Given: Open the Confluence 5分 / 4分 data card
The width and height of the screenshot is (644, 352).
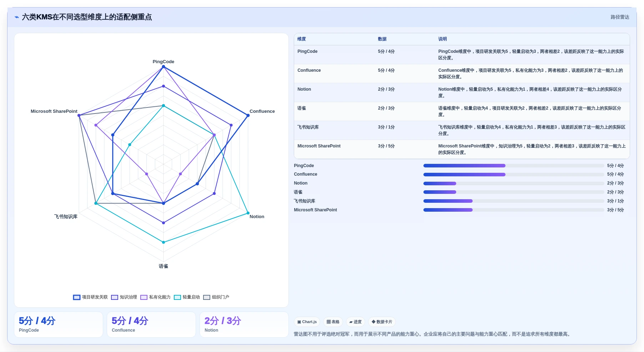Looking at the screenshot, I should (151, 325).
